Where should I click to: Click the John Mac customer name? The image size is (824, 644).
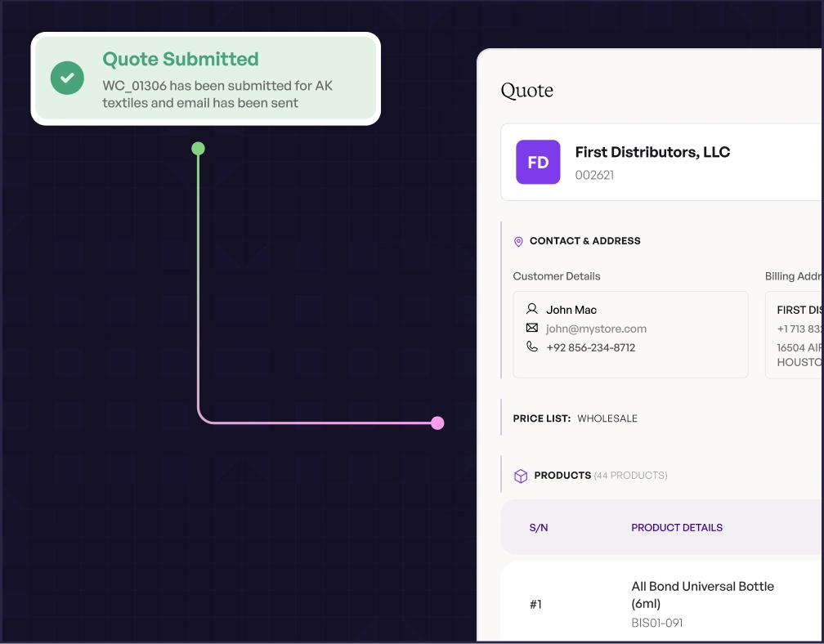coord(571,310)
